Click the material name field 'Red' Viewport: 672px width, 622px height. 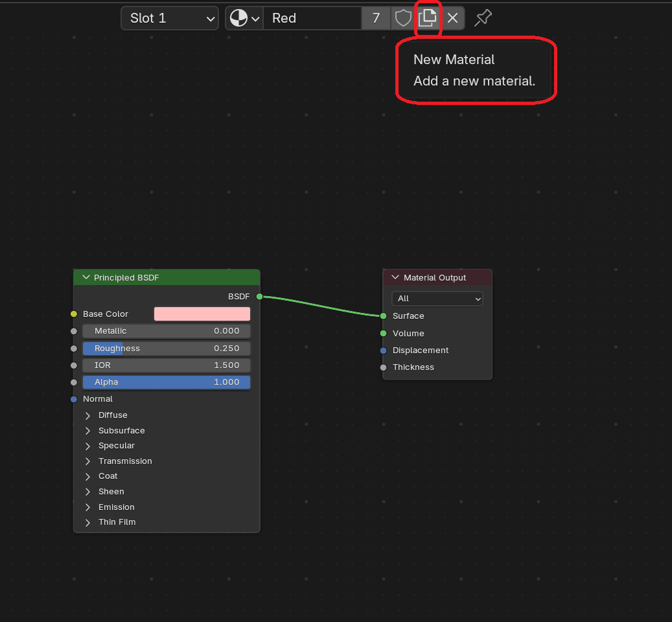point(312,18)
